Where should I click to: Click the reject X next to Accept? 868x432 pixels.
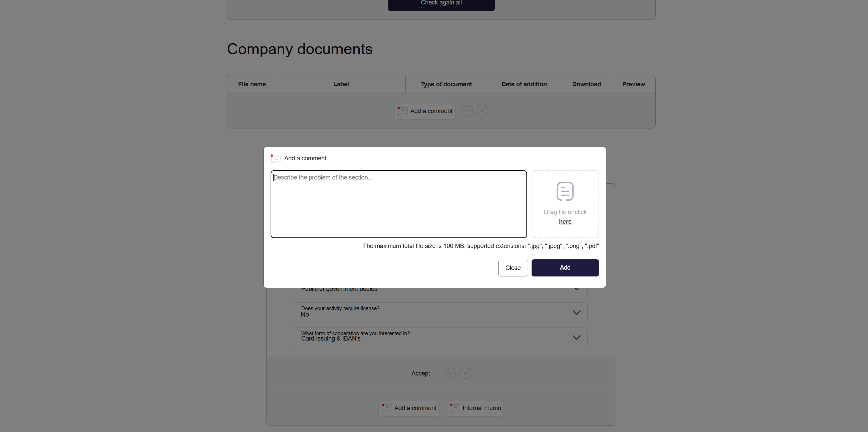(465, 373)
